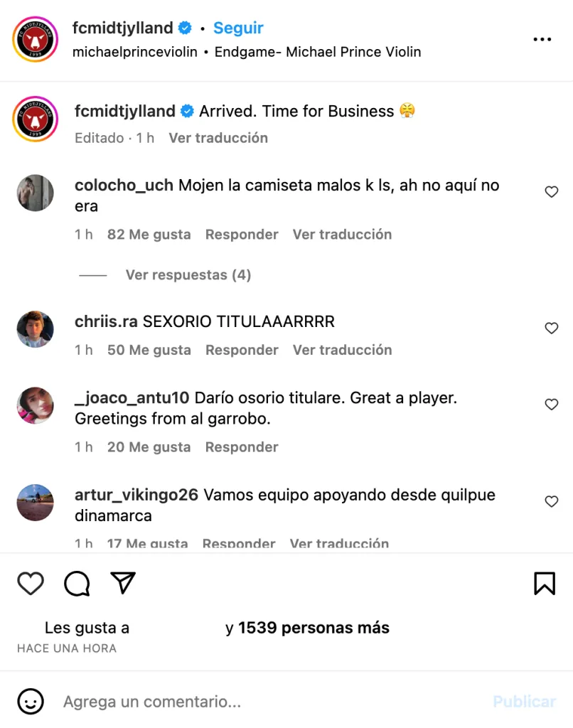This screenshot has height=728, width=573.
Task: Like colocho_uch's comment
Action: 552,192
